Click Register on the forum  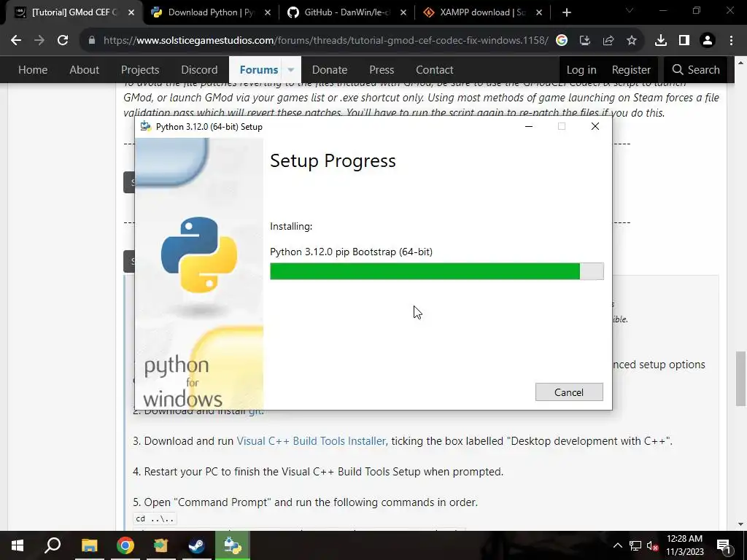(631, 69)
